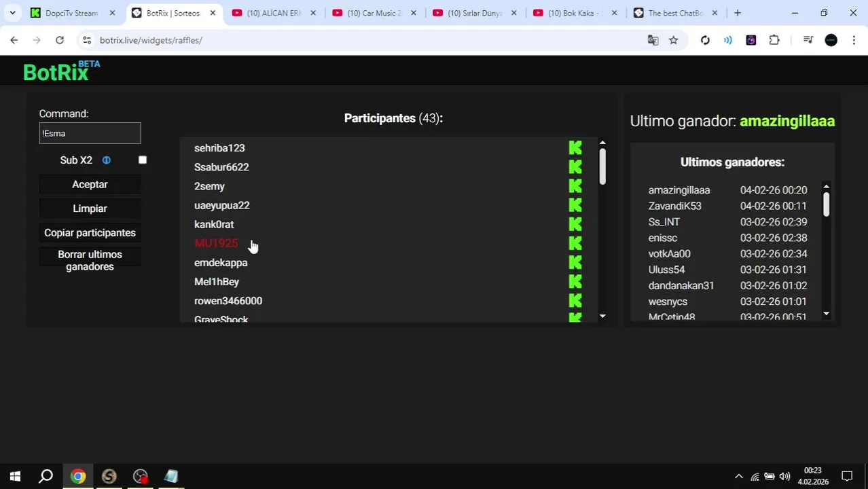The image size is (868, 489).
Task: Click the Kick icon beside 2semy
Action: [575, 185]
